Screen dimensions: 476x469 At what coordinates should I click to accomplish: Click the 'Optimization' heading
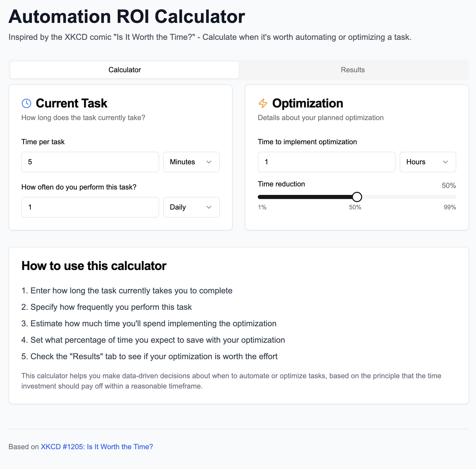pyautogui.click(x=308, y=103)
